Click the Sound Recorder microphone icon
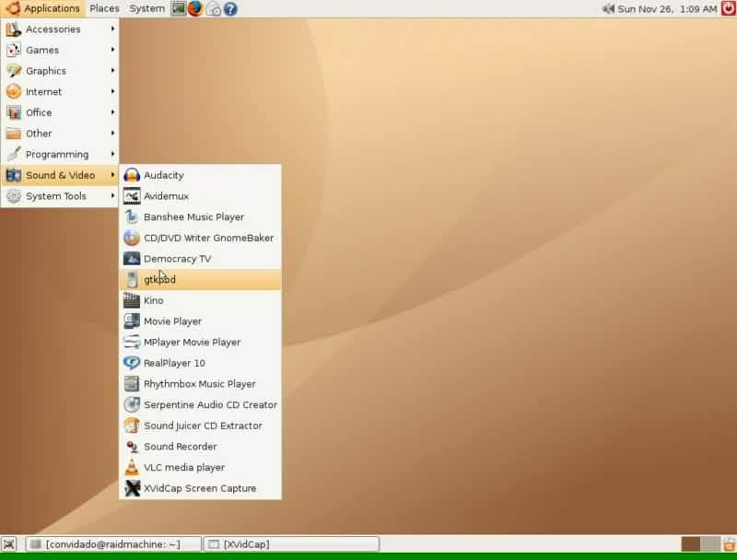Screen dimensions: 737x560 tap(132, 447)
